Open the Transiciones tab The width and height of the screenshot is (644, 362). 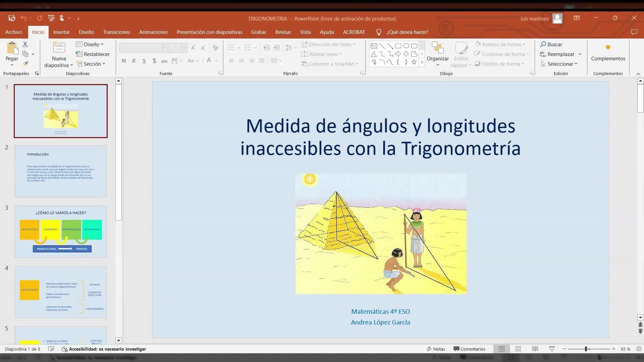click(x=116, y=32)
